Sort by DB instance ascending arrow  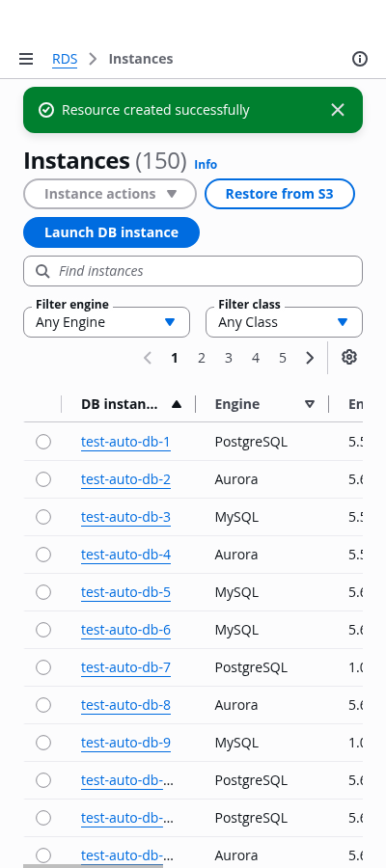coord(177,404)
